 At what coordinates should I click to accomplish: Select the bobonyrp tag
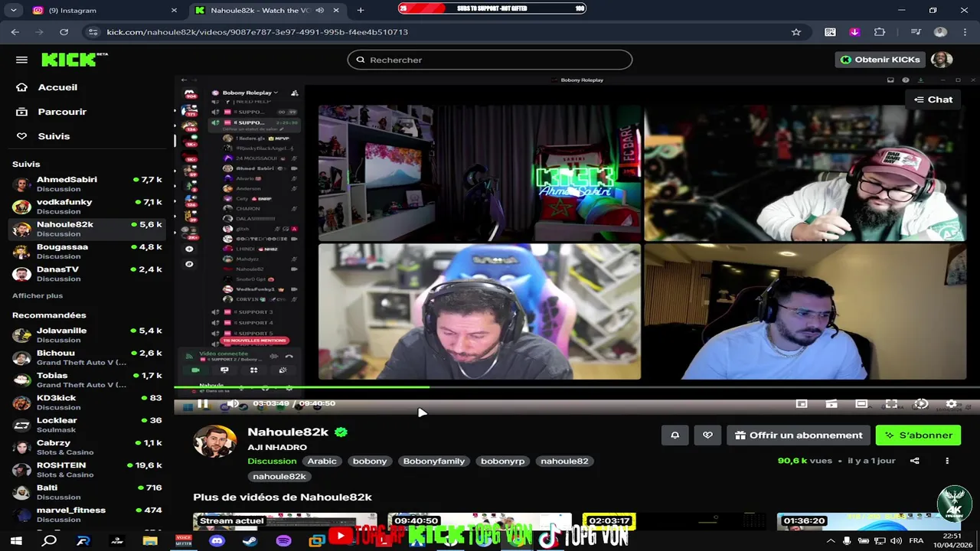pos(502,461)
